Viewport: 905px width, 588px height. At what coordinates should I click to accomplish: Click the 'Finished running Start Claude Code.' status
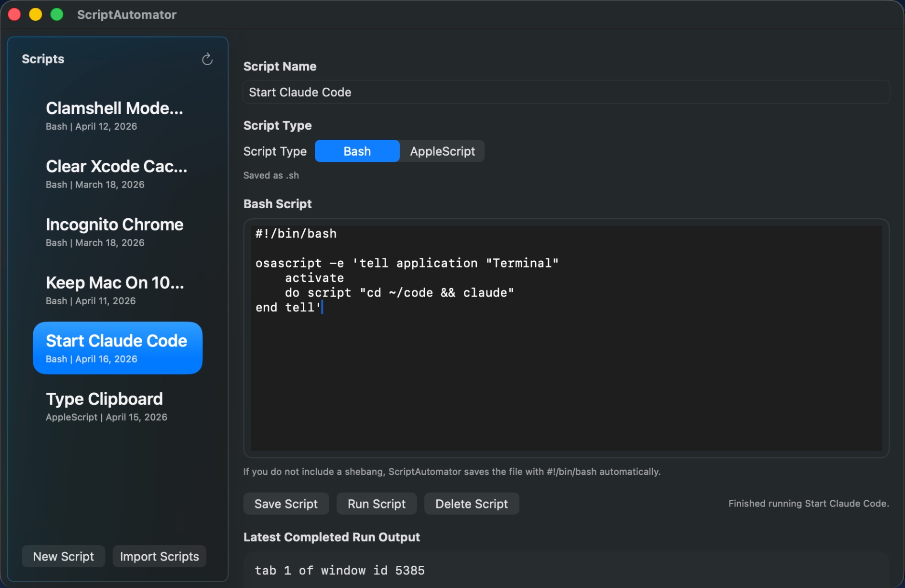pos(809,504)
